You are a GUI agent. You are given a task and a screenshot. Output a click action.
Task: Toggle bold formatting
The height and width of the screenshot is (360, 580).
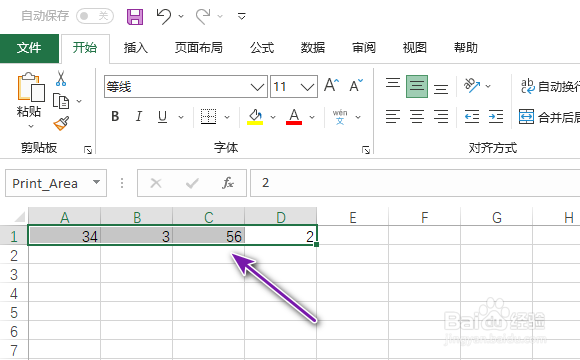point(115,117)
